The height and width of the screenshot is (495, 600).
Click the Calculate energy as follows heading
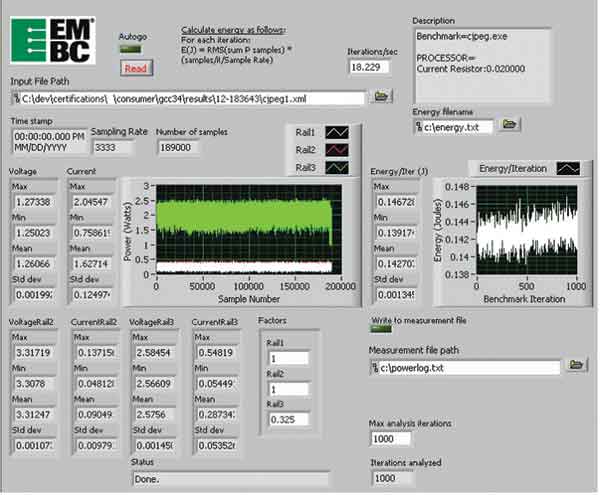[x=234, y=30]
